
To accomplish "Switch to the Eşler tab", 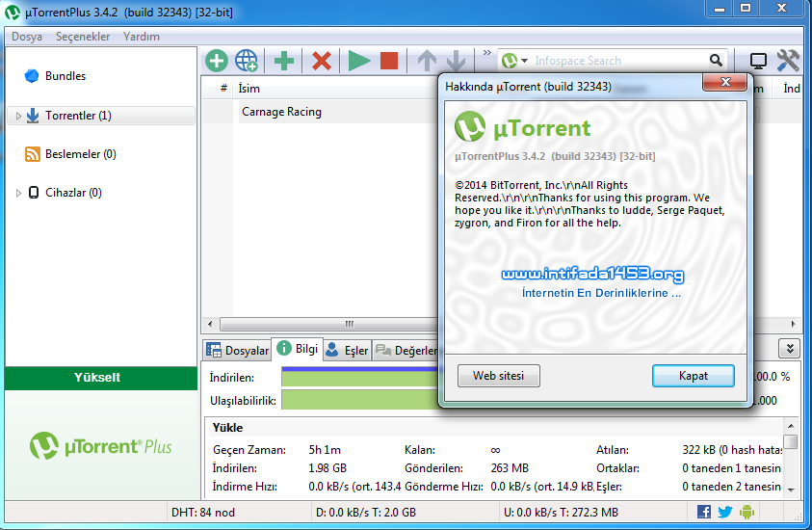I will tap(347, 351).
